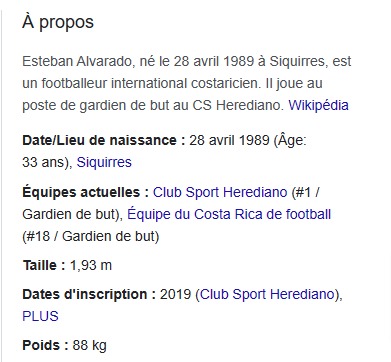
Task: Open Équipe du Costa Rica de football link
Action: pos(229,214)
